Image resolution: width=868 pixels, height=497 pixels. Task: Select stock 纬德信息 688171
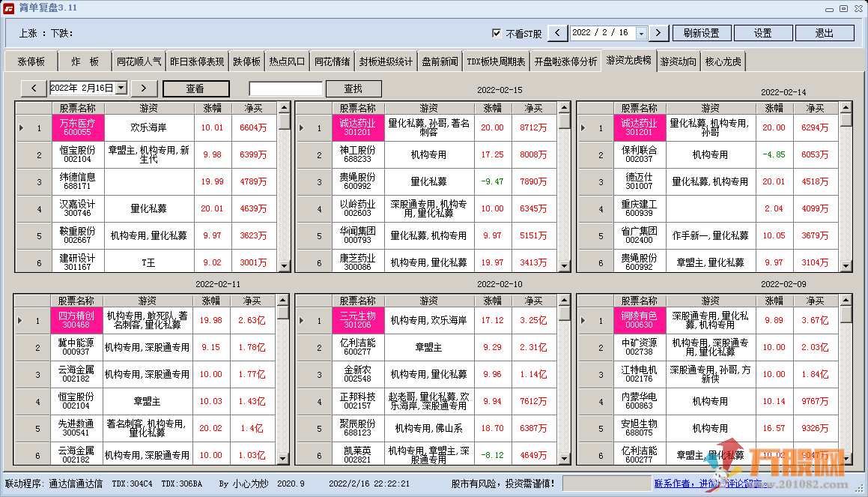click(77, 181)
